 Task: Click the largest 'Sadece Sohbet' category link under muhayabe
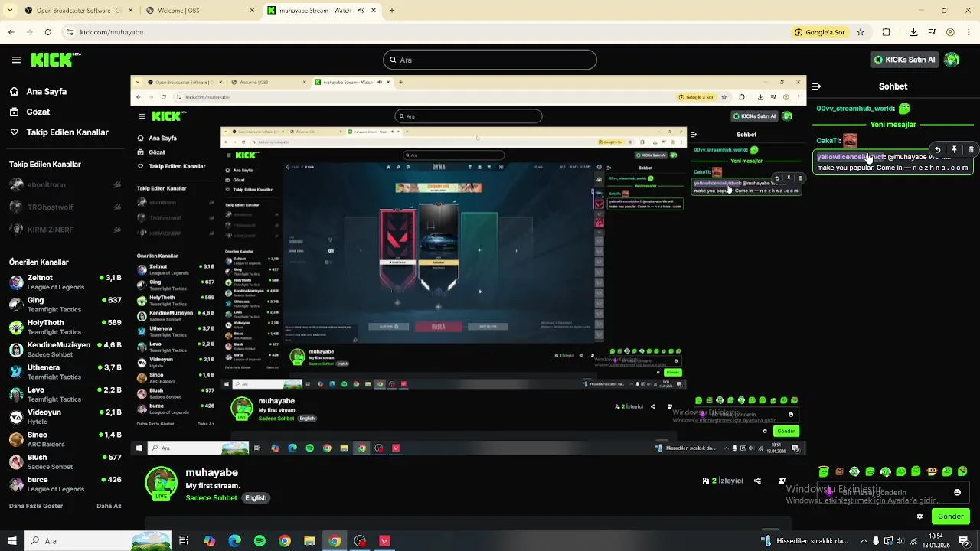(x=211, y=497)
